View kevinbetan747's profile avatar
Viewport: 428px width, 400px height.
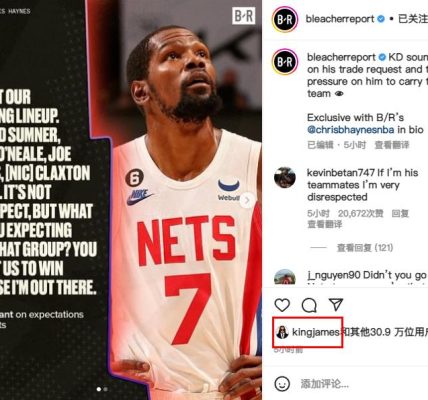click(285, 177)
